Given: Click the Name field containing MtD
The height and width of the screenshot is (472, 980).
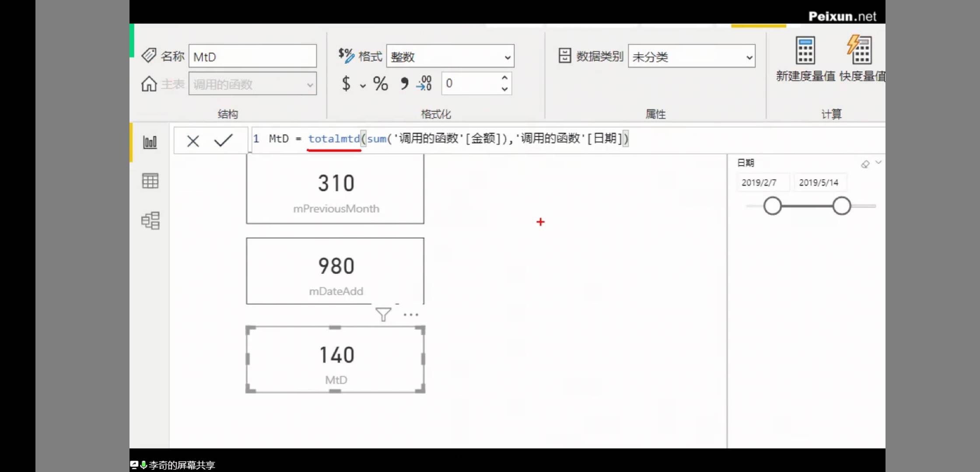Looking at the screenshot, I should (252, 56).
